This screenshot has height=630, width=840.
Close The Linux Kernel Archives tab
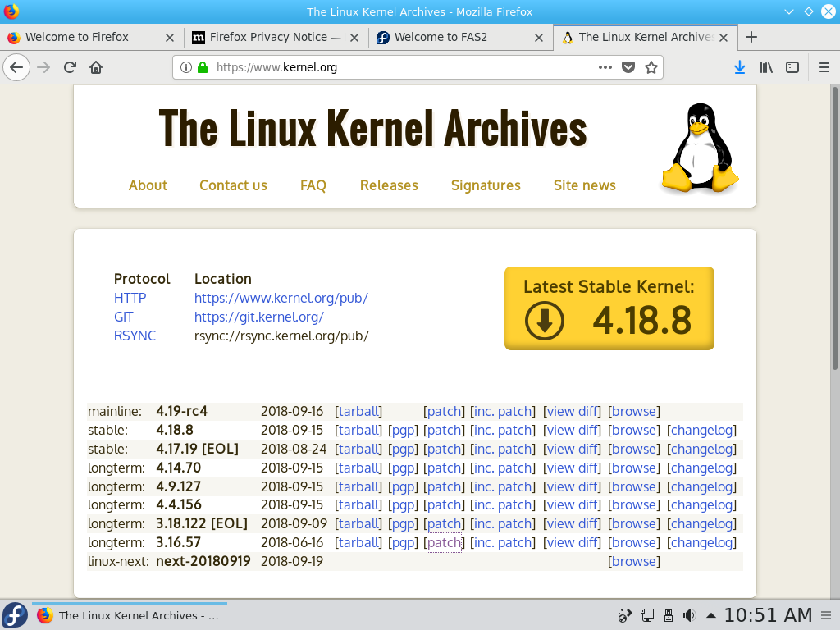(x=724, y=38)
